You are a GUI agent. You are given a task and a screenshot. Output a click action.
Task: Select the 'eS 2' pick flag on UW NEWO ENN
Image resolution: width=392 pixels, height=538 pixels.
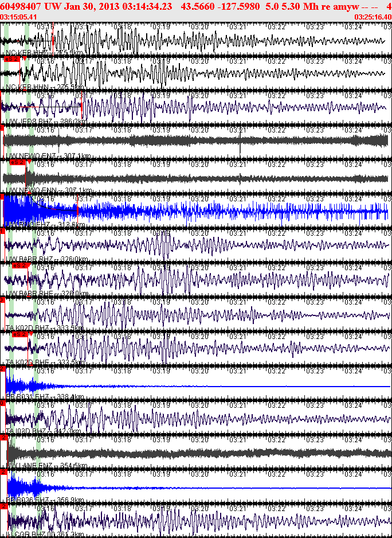[18, 162]
